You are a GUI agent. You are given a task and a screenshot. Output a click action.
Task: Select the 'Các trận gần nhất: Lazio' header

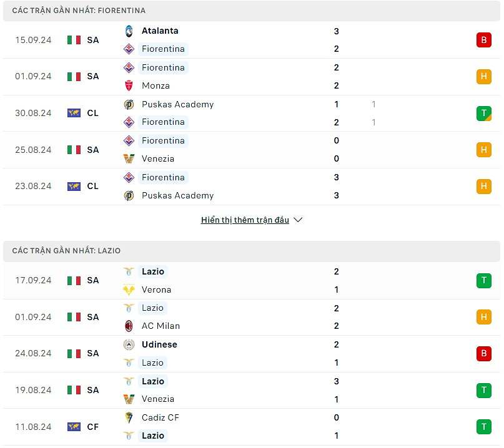66,251
